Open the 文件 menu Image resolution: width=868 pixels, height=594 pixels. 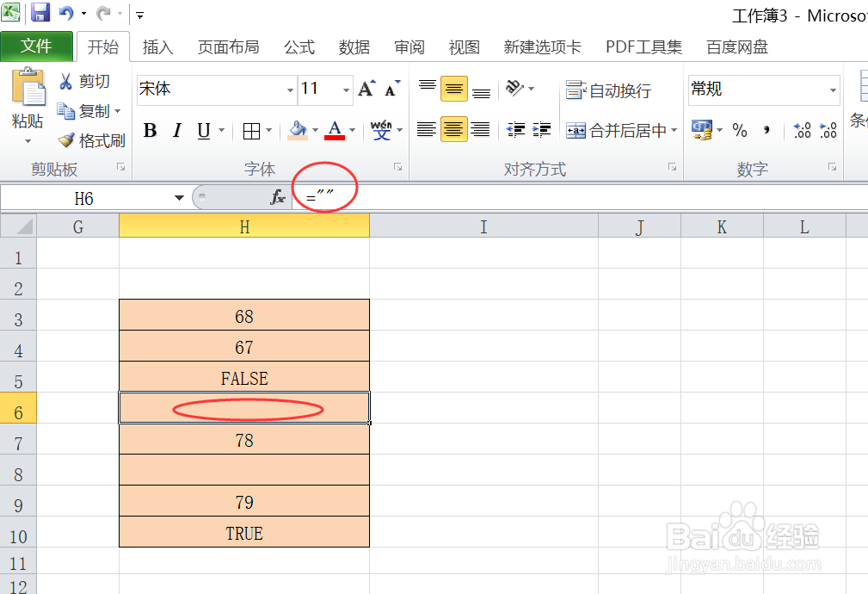click(x=37, y=46)
